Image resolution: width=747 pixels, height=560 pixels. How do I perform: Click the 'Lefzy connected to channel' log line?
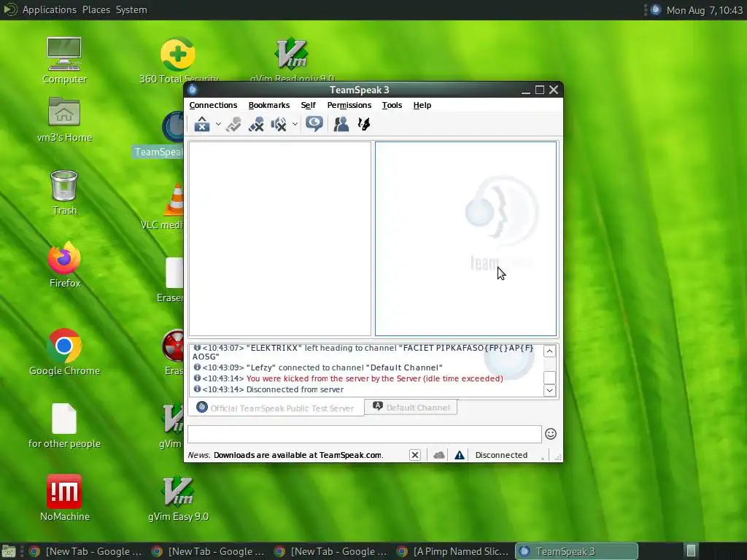(344, 367)
